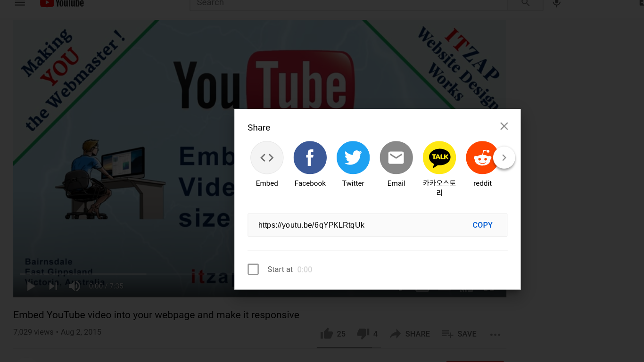
Task: Select the KakaoStory share icon
Action: click(x=439, y=158)
